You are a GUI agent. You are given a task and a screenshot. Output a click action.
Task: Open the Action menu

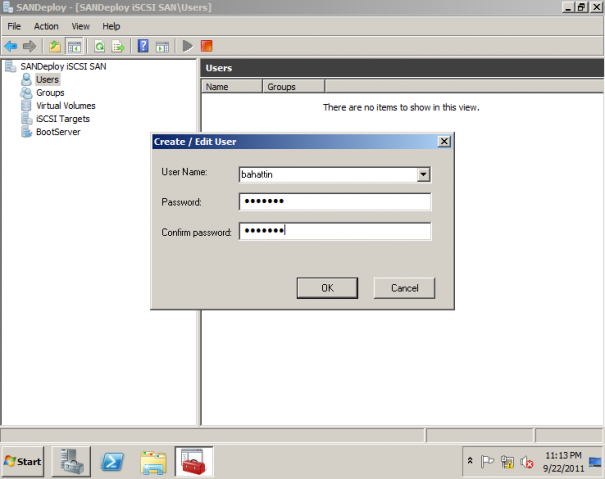tap(46, 26)
